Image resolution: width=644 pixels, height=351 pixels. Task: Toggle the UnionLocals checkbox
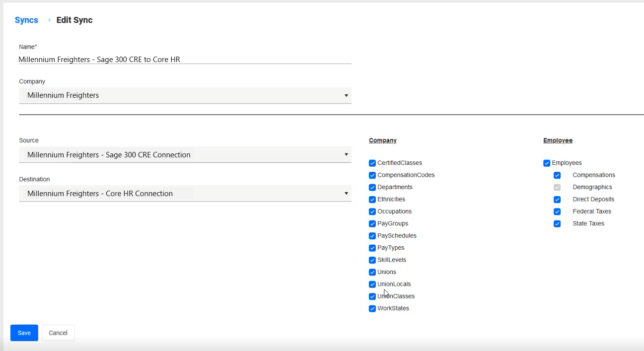point(372,284)
